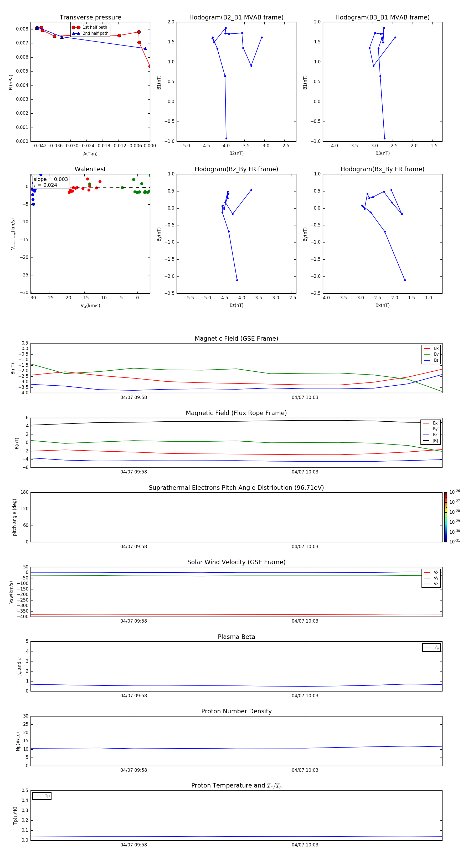Click the lowest data point in B2_B1 hodogram
Viewport: 473px width, 868px height.
tap(226, 139)
